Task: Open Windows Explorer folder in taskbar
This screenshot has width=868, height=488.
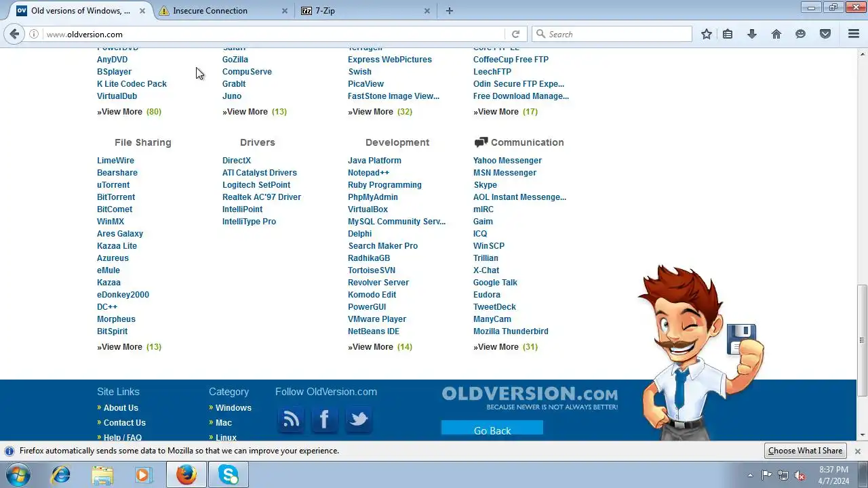Action: click(102, 474)
